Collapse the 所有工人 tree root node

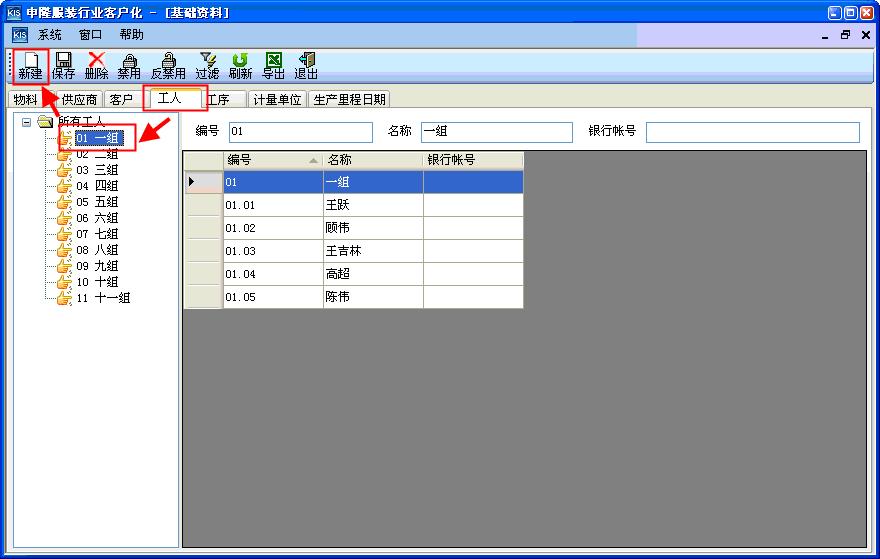27,122
